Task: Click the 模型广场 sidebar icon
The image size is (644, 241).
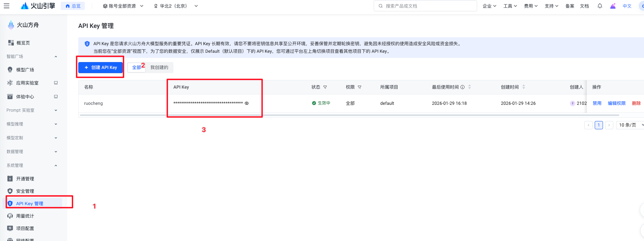Action: 10,70
